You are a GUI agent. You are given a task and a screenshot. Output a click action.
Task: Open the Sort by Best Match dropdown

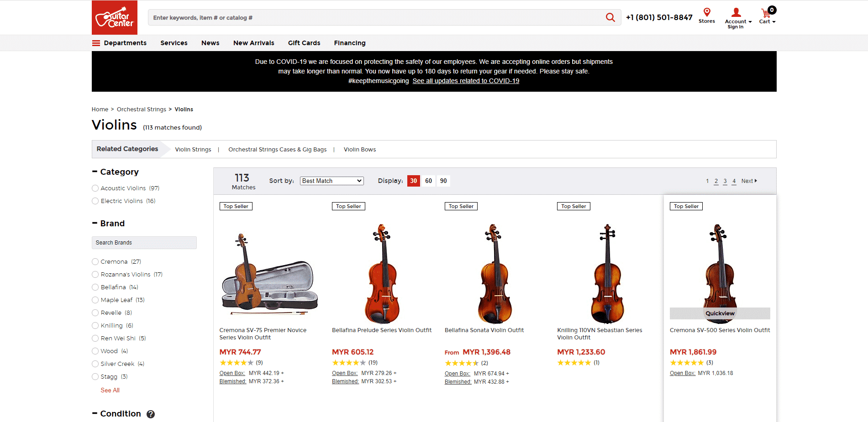pyautogui.click(x=332, y=181)
